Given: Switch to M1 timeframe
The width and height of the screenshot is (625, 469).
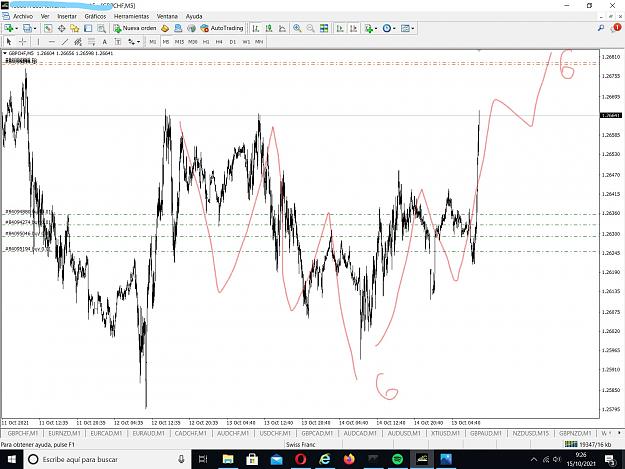Looking at the screenshot, I should [153, 42].
